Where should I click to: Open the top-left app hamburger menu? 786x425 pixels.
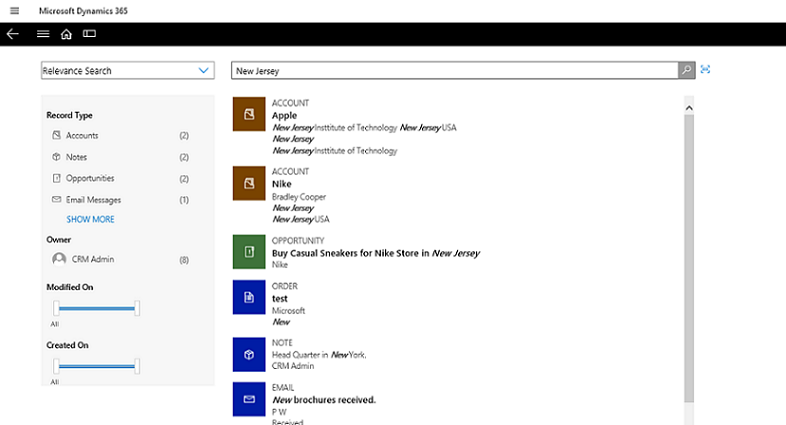click(x=15, y=11)
